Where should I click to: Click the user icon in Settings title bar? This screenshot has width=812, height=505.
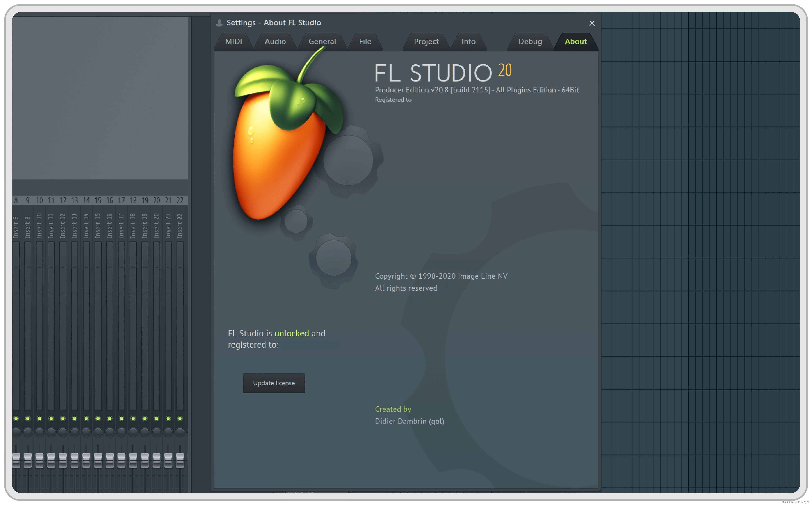[219, 23]
